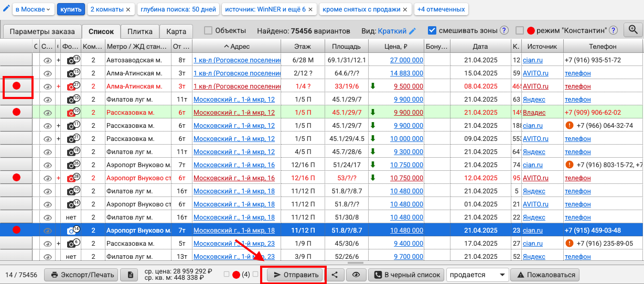Toggle eye icon in 14 883 000 row

point(47,73)
